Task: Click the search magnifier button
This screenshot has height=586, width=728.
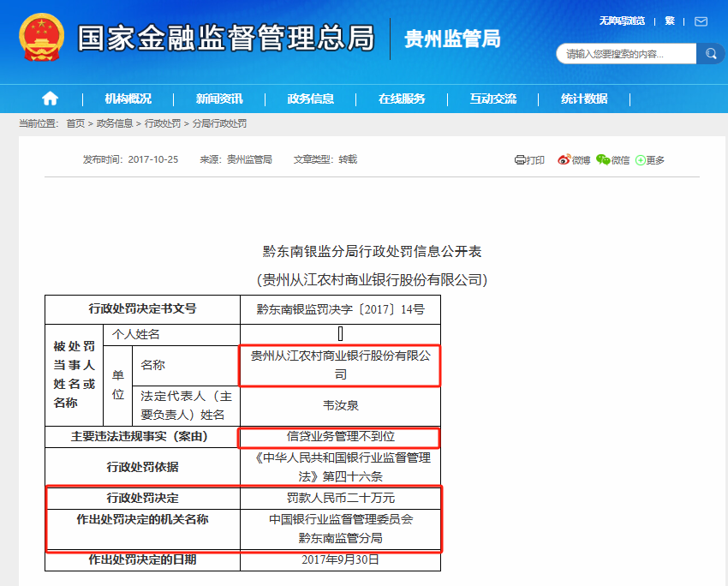Action: click(711, 54)
